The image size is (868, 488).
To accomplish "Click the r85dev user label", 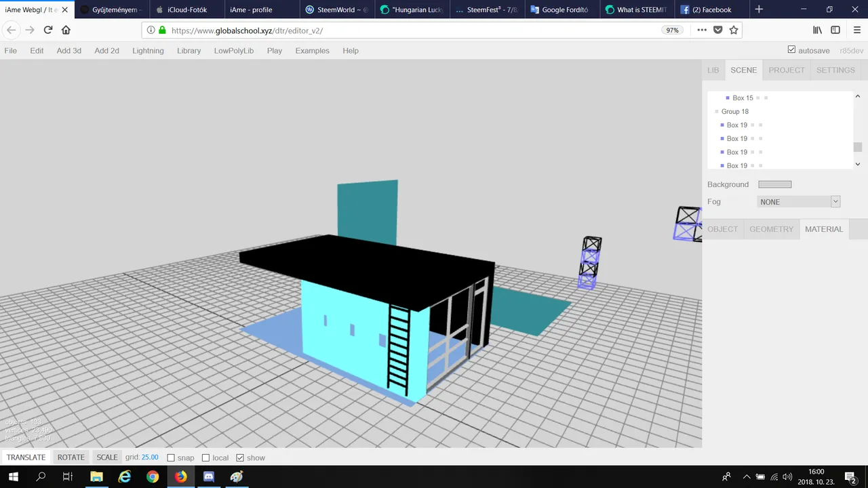I will (851, 51).
